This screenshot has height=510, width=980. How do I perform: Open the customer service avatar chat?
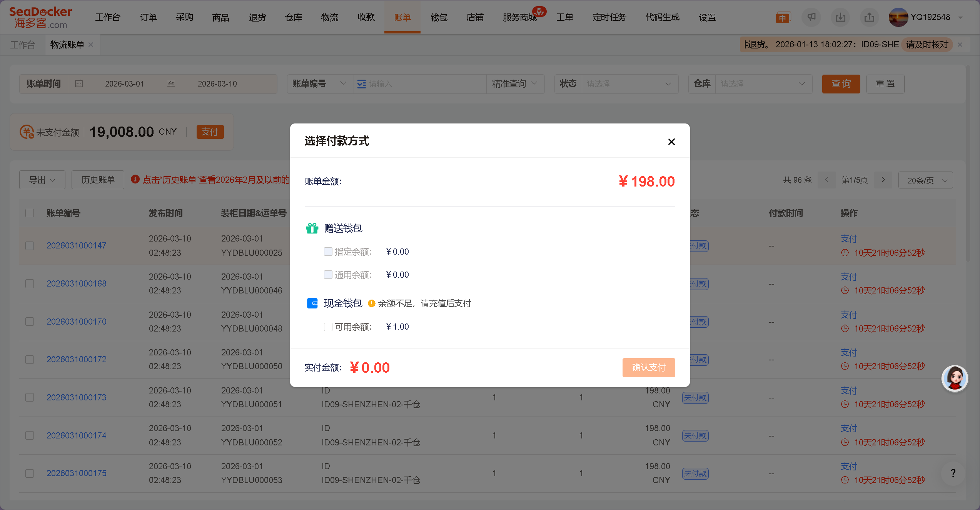(955, 378)
